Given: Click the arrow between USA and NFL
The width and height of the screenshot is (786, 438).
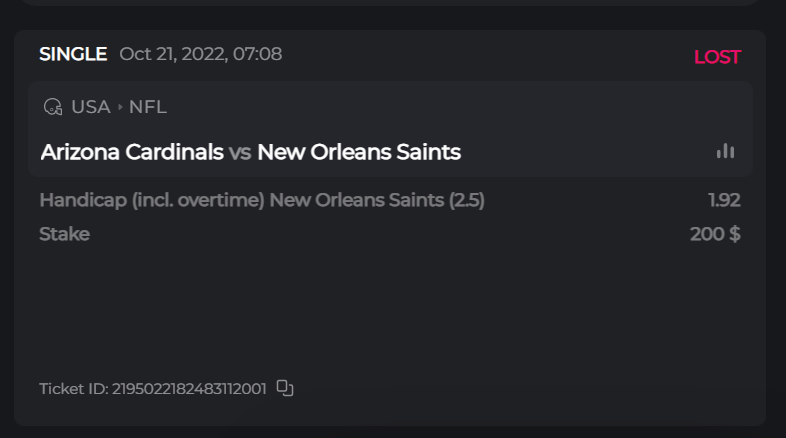Looking at the screenshot, I should [120, 107].
